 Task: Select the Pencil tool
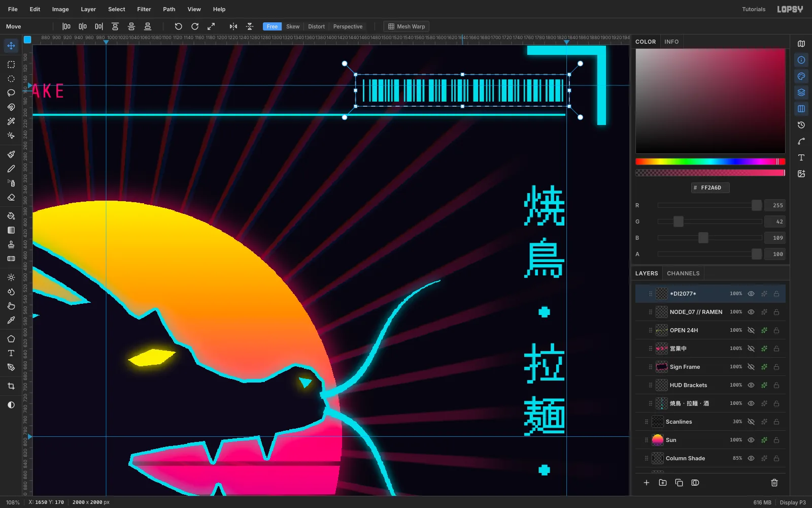(x=11, y=169)
